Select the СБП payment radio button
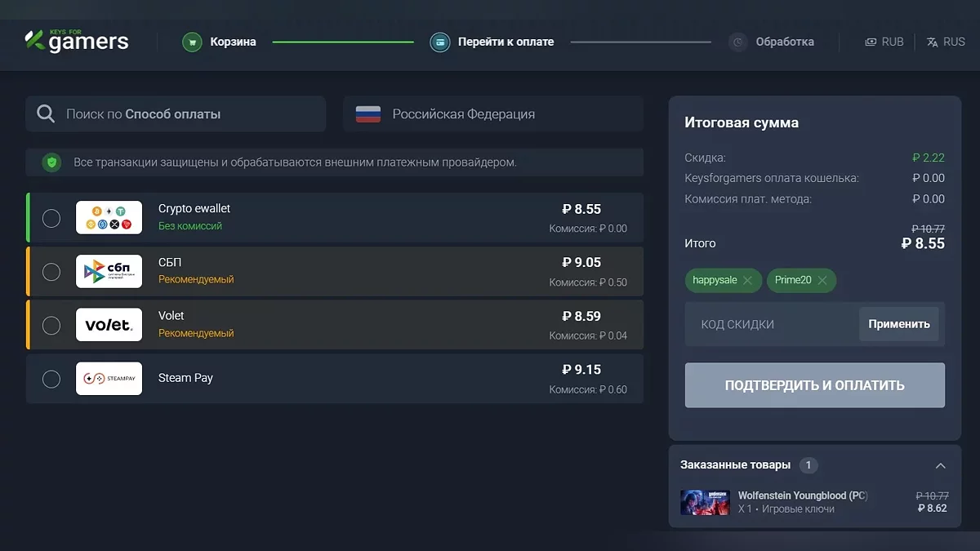This screenshot has height=551, width=980. 51,272
